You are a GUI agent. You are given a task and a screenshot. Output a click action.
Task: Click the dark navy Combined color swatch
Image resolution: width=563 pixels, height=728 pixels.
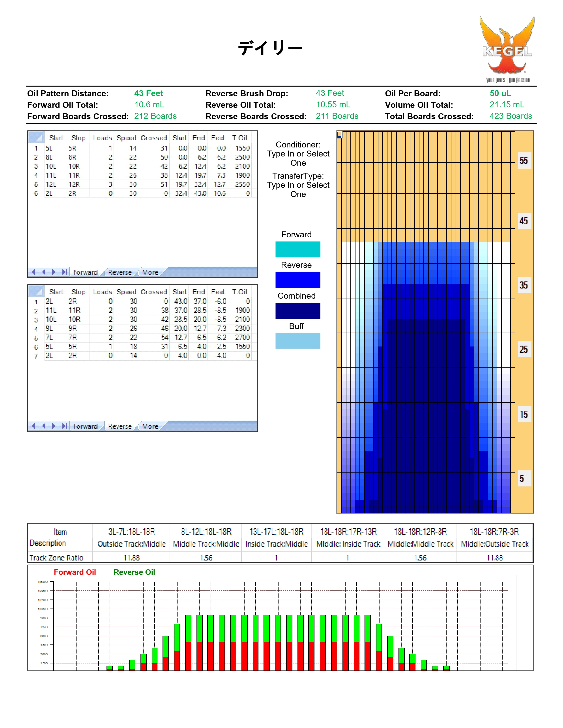point(297,311)
